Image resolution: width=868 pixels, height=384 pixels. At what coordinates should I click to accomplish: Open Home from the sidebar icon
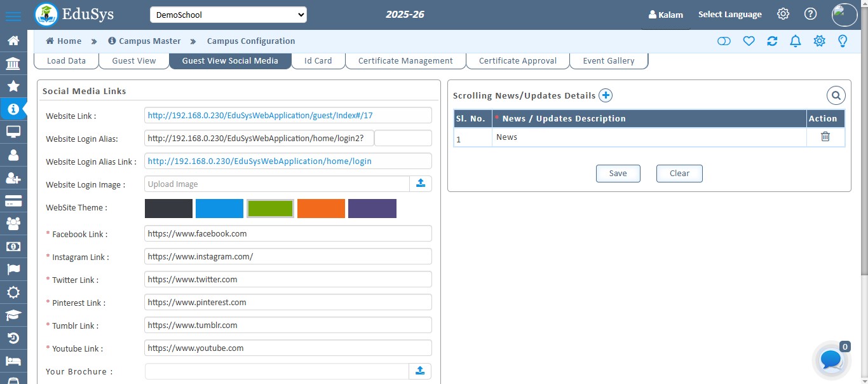point(13,39)
